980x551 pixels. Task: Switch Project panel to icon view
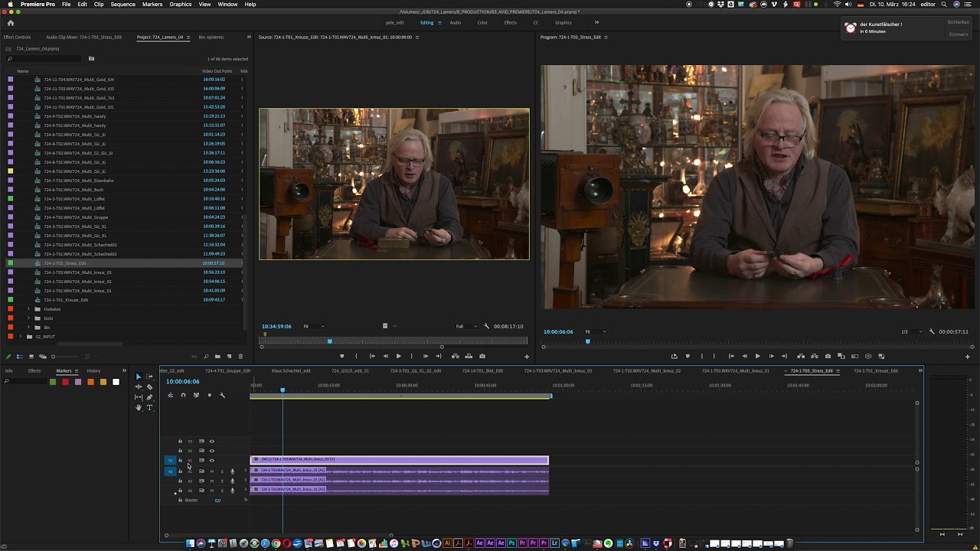click(x=31, y=356)
